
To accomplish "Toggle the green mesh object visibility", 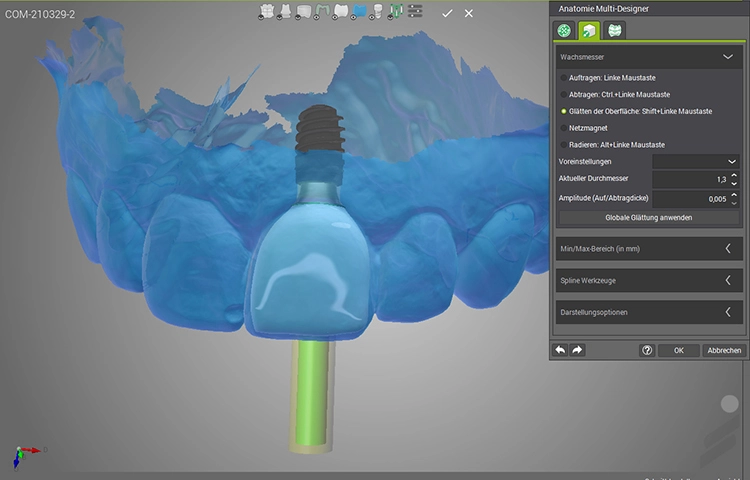I will [x=395, y=12].
